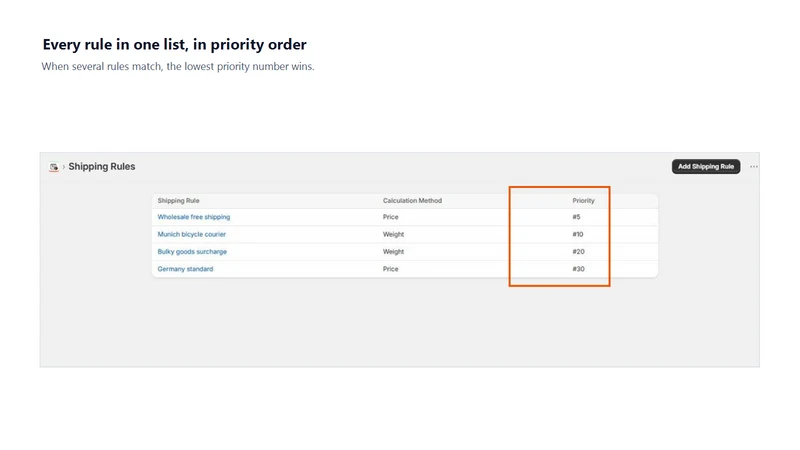800x450 pixels.
Task: Select the Weight cell for Munich bicycle courier
Action: pyautogui.click(x=393, y=234)
